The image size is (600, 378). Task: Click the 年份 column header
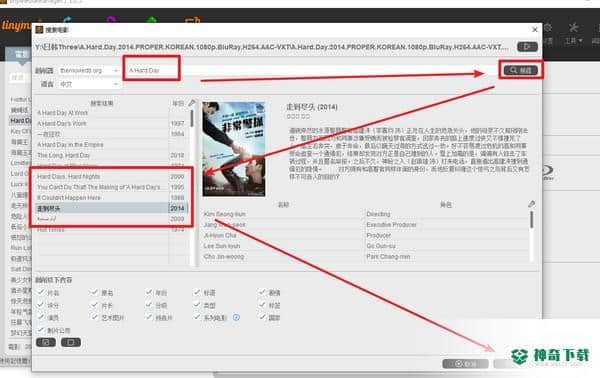pos(178,103)
